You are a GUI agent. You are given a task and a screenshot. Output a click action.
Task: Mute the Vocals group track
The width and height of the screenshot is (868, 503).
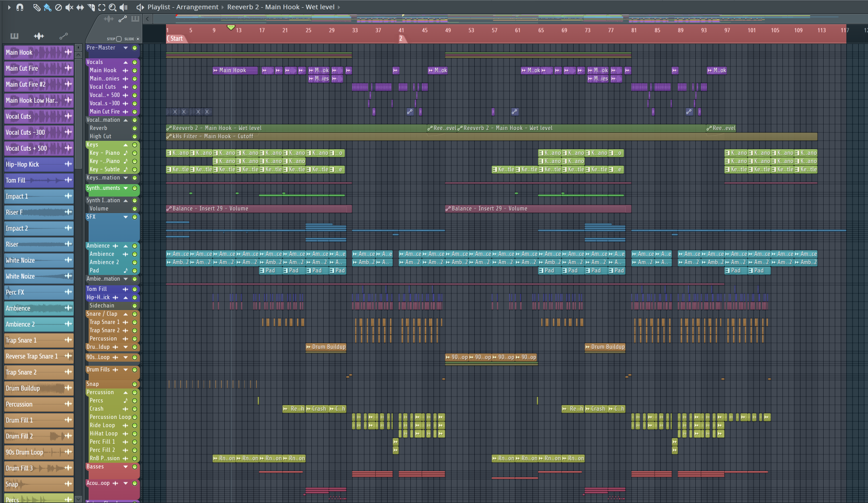click(135, 62)
